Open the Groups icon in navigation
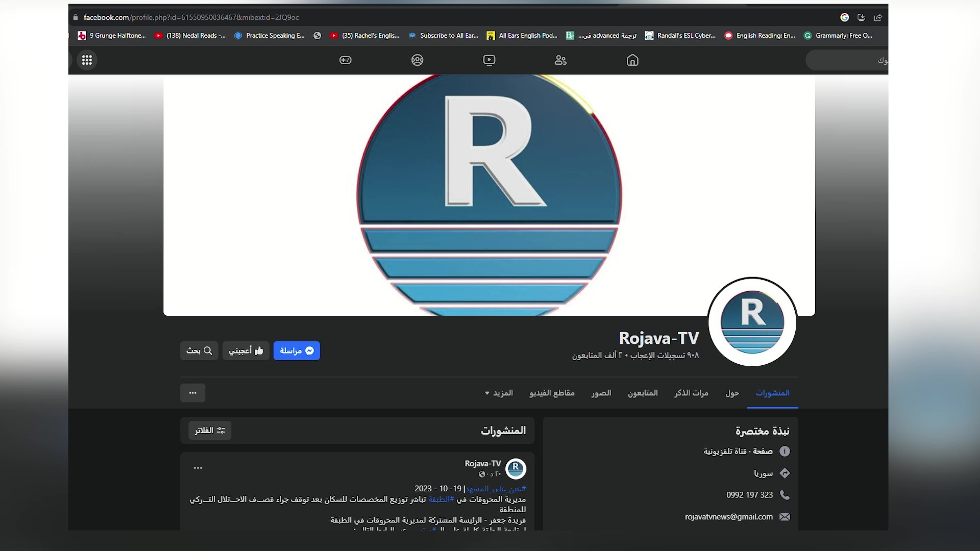This screenshot has height=551, width=980. [x=418, y=60]
